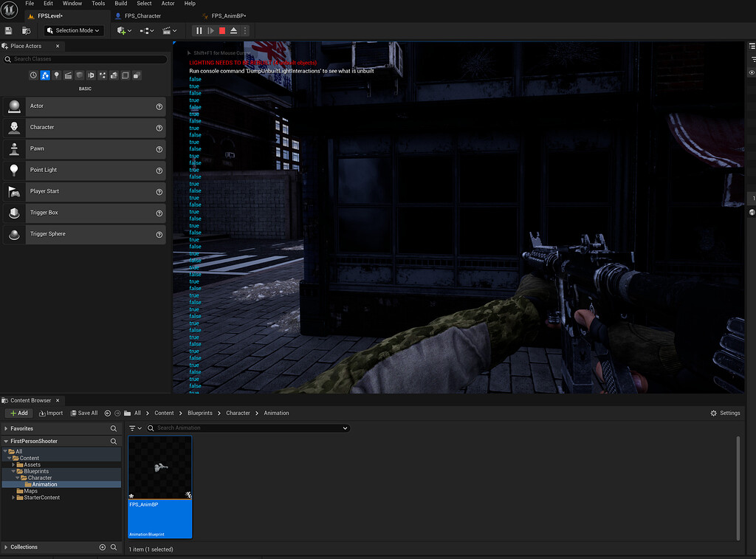Viewport: 756px width, 559px height.
Task: Select the FPS_AnimBP thumbnail
Action: click(x=160, y=465)
